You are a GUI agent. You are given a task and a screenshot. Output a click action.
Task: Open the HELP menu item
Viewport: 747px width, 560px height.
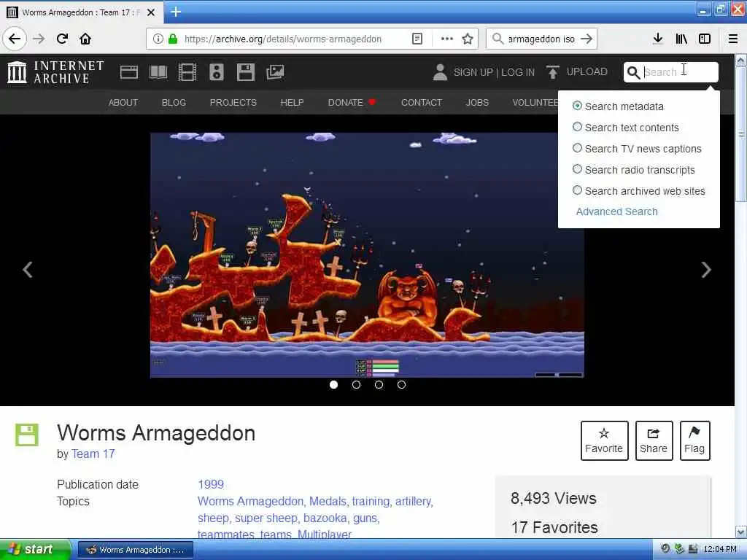pyautogui.click(x=292, y=102)
